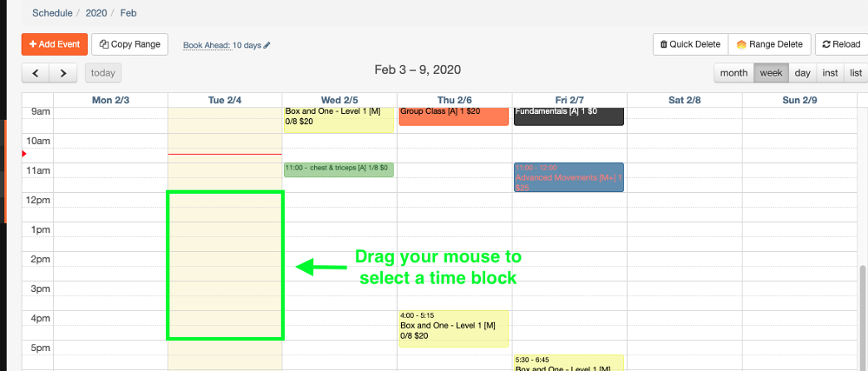The width and height of the screenshot is (868, 371).
Task: Open Range Delete
Action: tap(769, 44)
